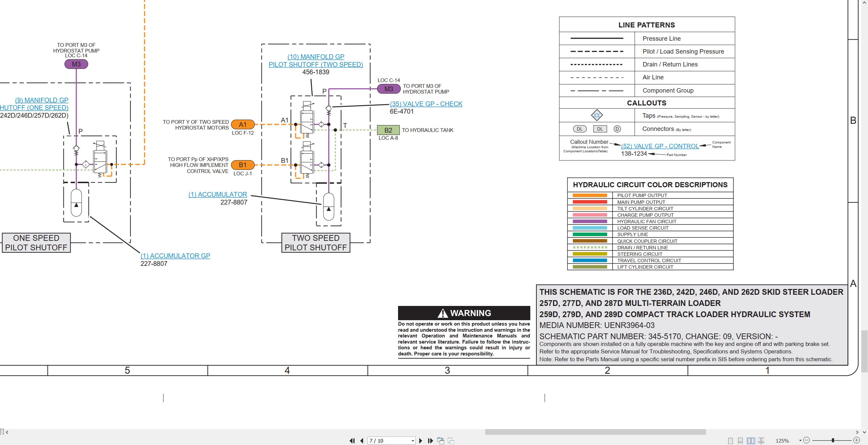Jump to the last page

431,441
